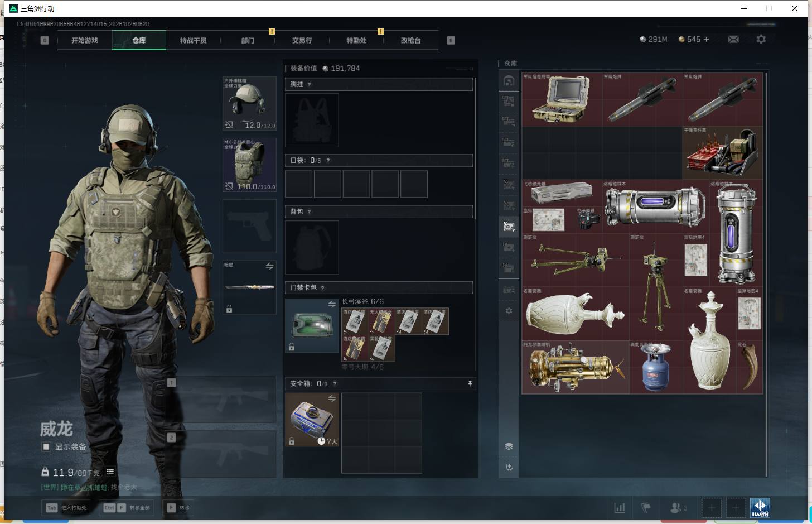This screenshot has width=812, height=524.
Task: Click the help icon next to 背包
Action: point(309,212)
